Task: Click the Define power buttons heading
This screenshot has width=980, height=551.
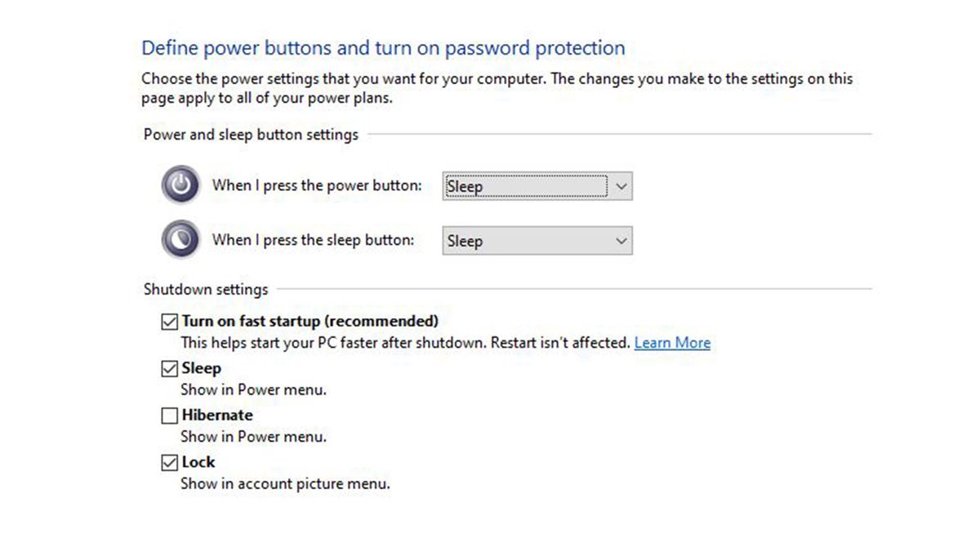Action: pyautogui.click(x=384, y=48)
